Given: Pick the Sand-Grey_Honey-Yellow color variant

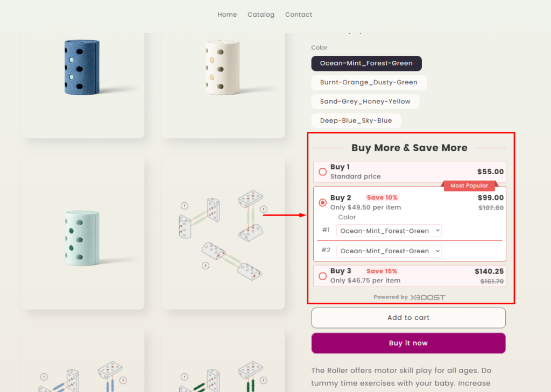Looking at the screenshot, I should pos(365,102).
